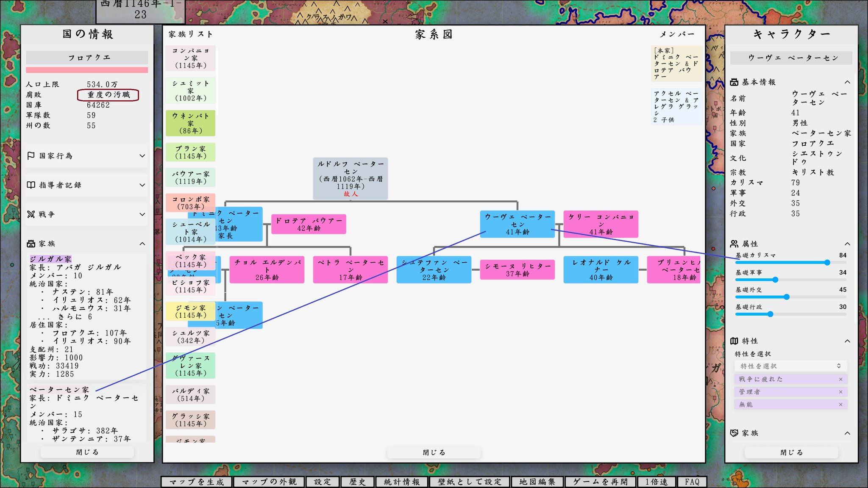Click the people icon beside 属性
The width and height of the screenshot is (868, 488).
click(734, 244)
